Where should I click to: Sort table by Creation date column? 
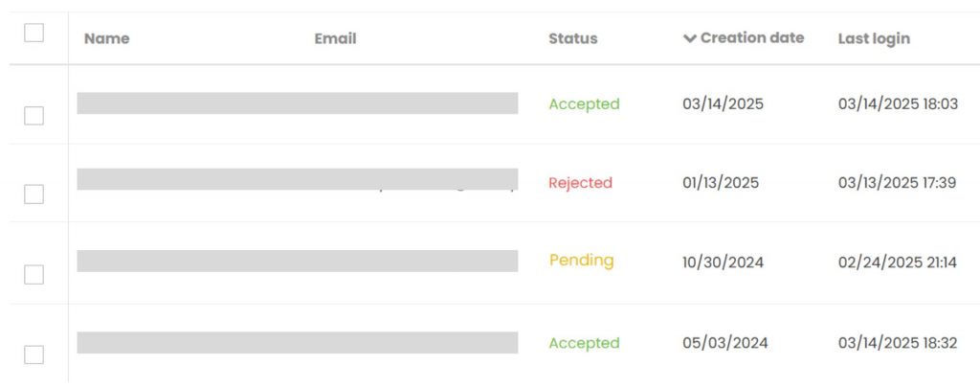click(752, 38)
